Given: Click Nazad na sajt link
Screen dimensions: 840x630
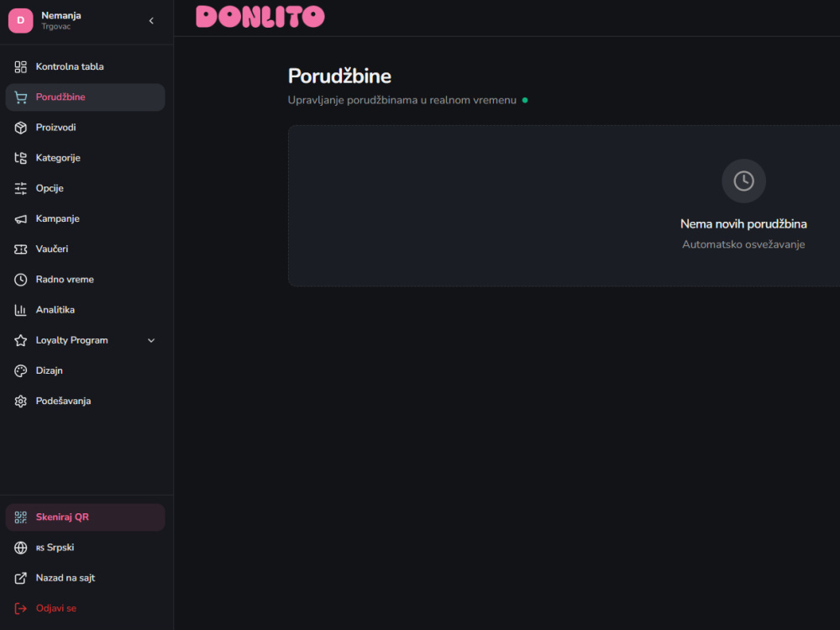Looking at the screenshot, I should click(85, 578).
